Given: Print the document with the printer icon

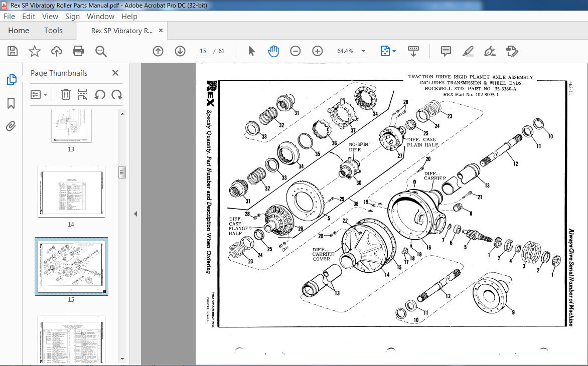Looking at the screenshot, I should click(78, 51).
